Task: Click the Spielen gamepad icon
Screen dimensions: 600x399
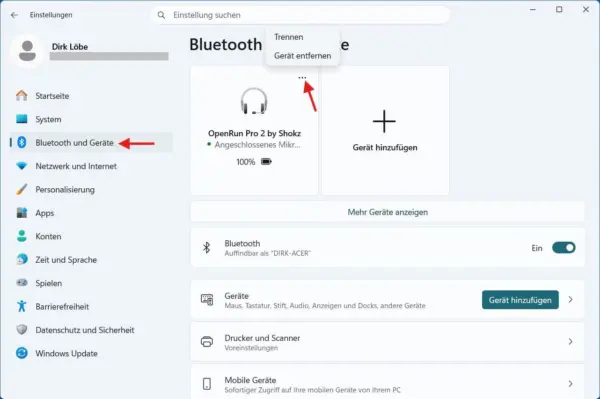Action: 22,283
